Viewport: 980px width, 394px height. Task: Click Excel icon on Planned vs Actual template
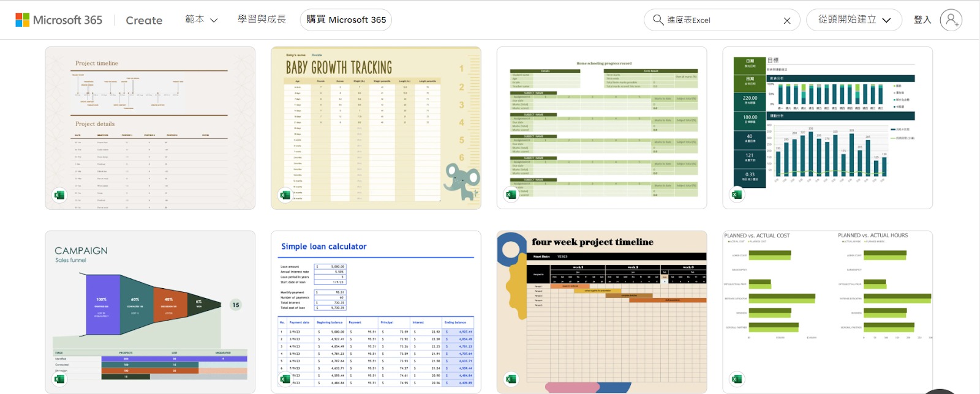[737, 379]
